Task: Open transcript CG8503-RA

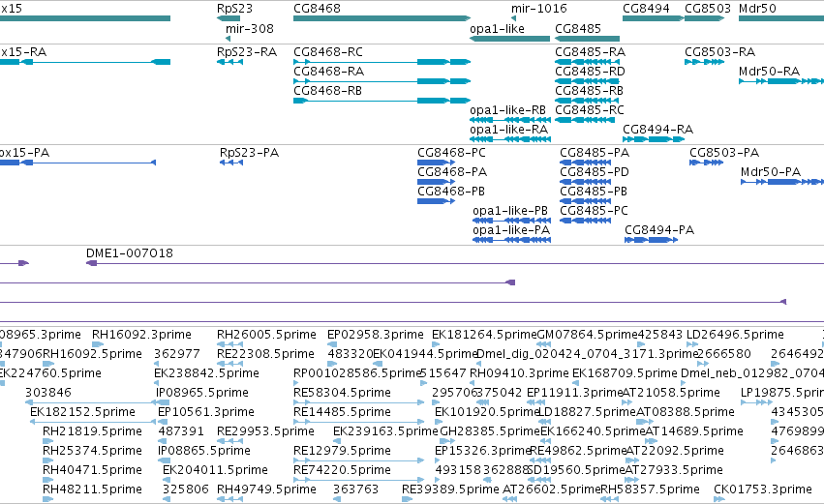Action: [719, 52]
